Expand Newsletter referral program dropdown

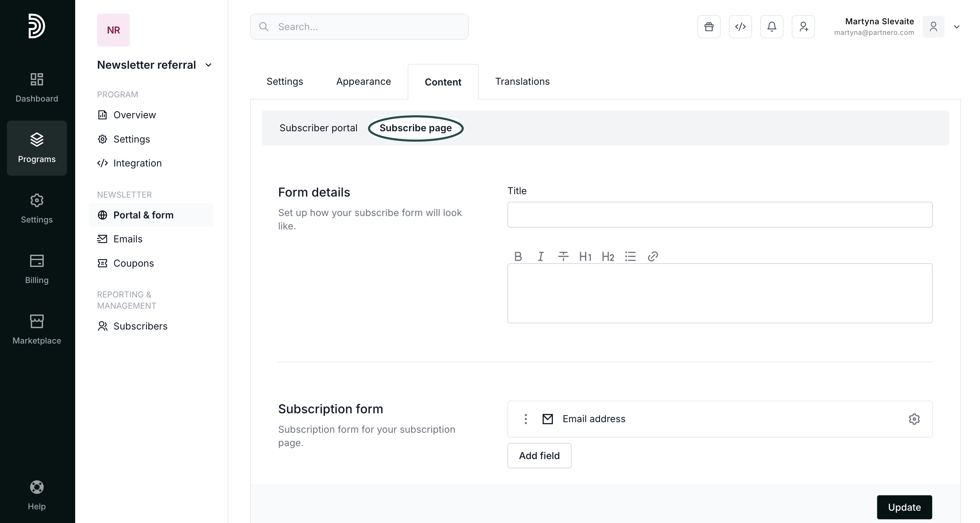click(x=208, y=65)
